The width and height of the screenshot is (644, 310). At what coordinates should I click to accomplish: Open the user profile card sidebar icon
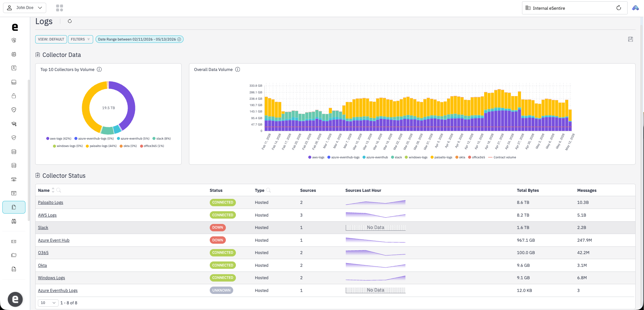coord(14,68)
